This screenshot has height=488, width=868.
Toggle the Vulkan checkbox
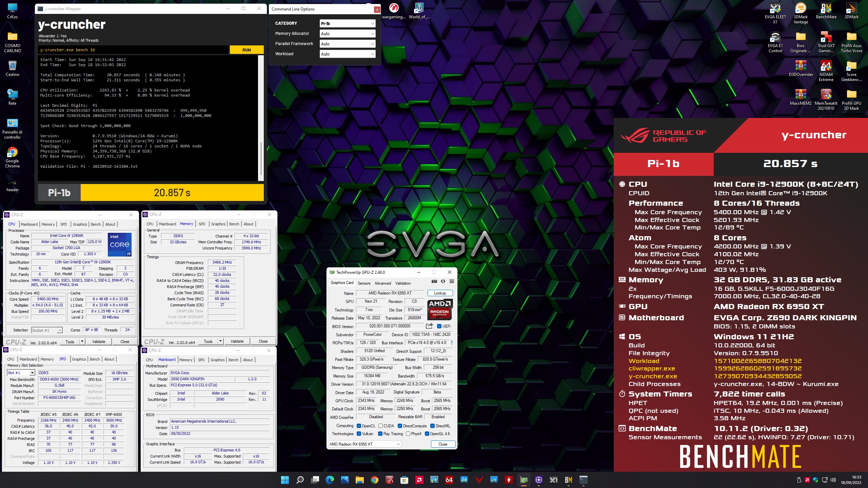pos(359,434)
